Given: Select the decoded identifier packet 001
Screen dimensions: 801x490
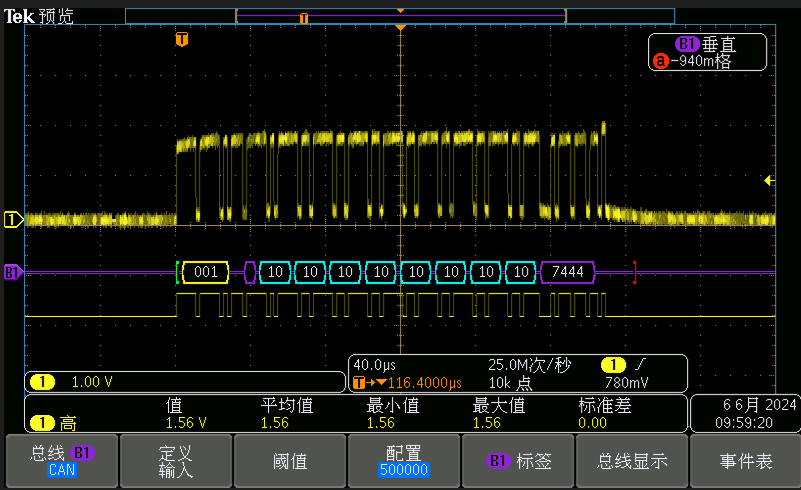Looking at the screenshot, I should [x=205, y=272].
